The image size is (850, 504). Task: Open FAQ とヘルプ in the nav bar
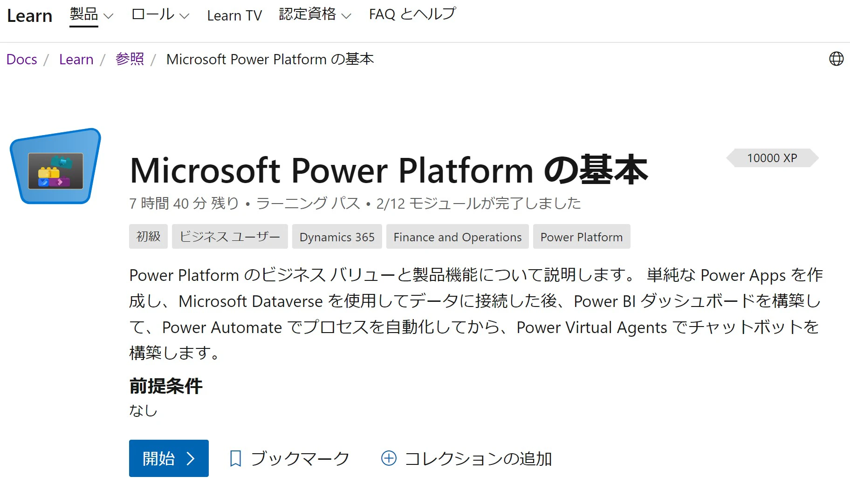[412, 14]
